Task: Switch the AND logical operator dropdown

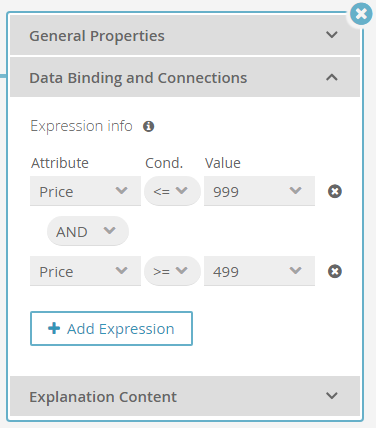Action: click(x=88, y=231)
